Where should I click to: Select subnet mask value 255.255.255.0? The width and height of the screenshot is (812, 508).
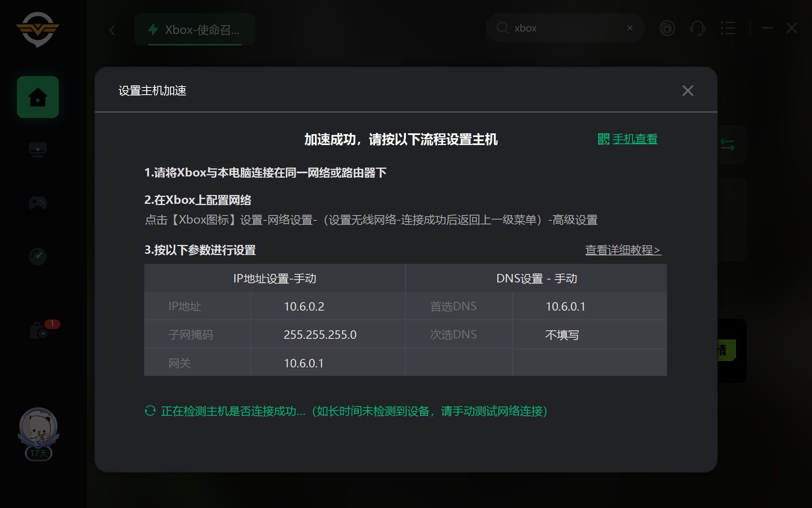pos(320,335)
